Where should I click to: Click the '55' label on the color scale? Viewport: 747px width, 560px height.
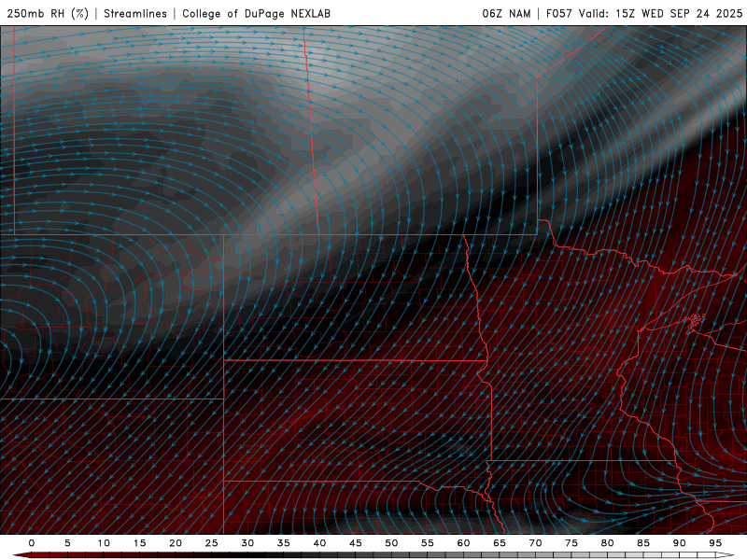(428, 543)
